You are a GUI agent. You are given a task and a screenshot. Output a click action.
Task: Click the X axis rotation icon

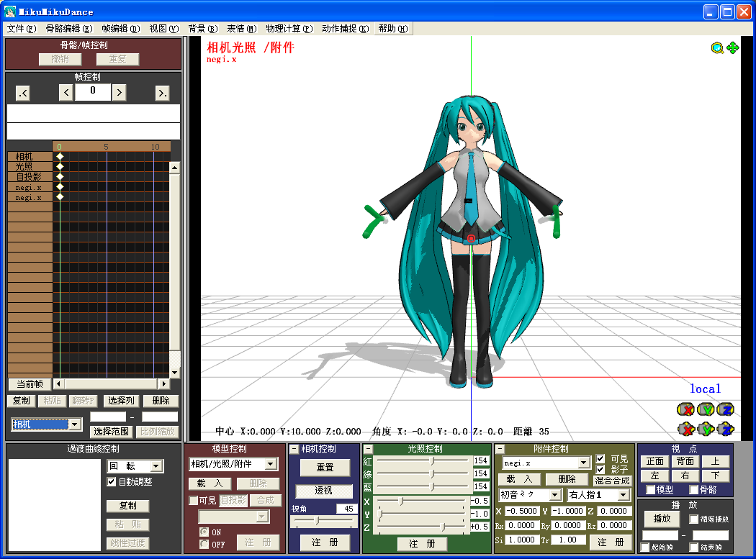(x=685, y=409)
